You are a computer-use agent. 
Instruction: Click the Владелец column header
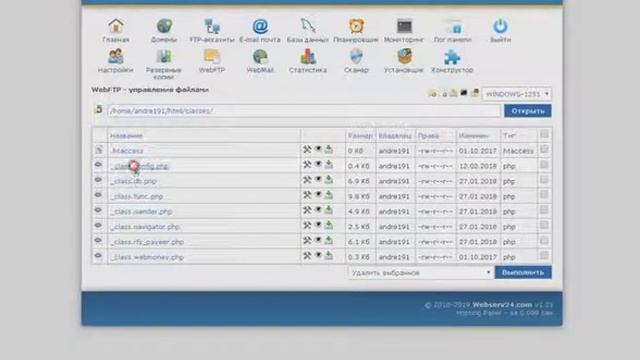pos(395,136)
